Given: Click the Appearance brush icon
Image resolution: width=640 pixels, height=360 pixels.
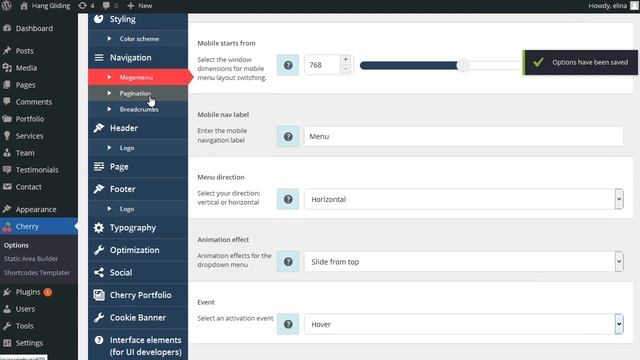Looking at the screenshot, I should coord(7,209).
